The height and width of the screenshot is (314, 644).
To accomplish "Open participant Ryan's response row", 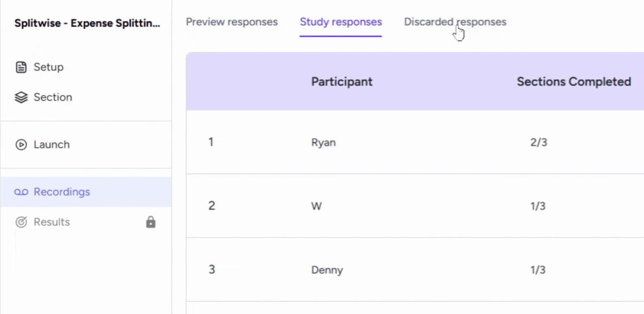I will tap(324, 142).
